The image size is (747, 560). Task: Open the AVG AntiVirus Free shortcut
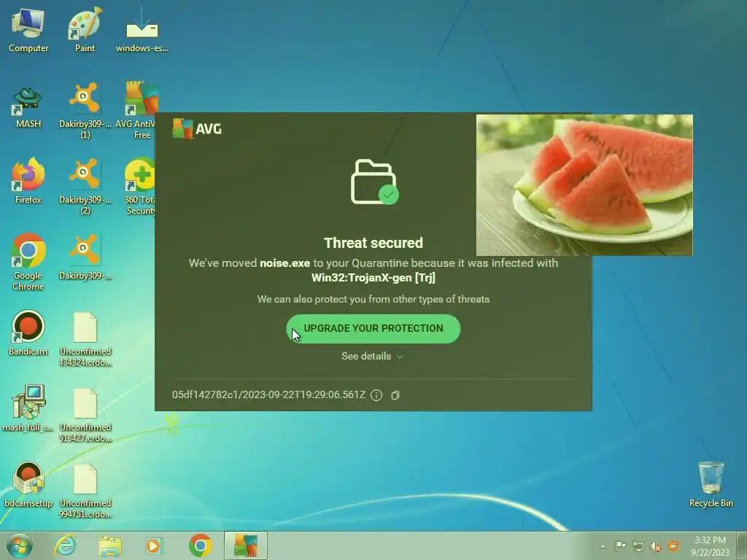pyautogui.click(x=138, y=111)
